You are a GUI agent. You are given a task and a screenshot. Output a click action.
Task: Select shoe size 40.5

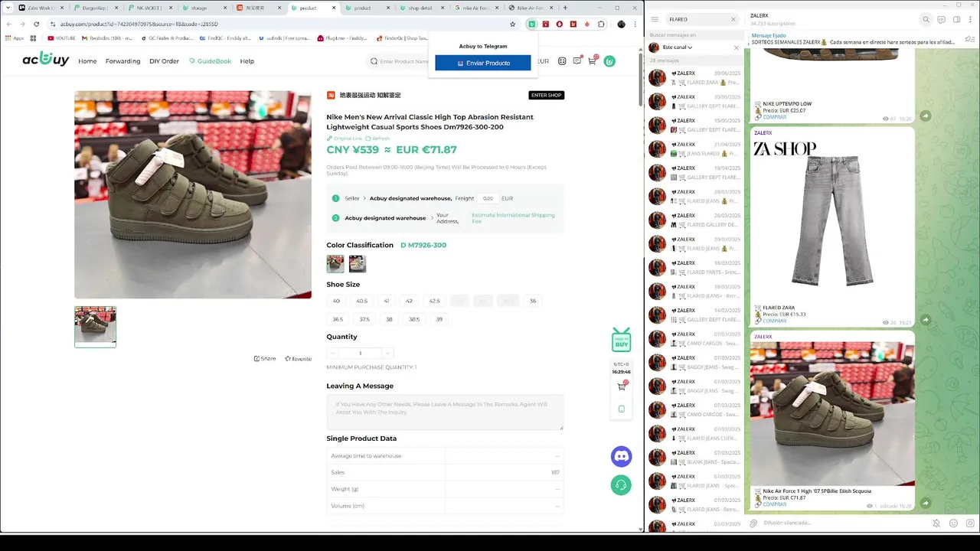pos(362,301)
